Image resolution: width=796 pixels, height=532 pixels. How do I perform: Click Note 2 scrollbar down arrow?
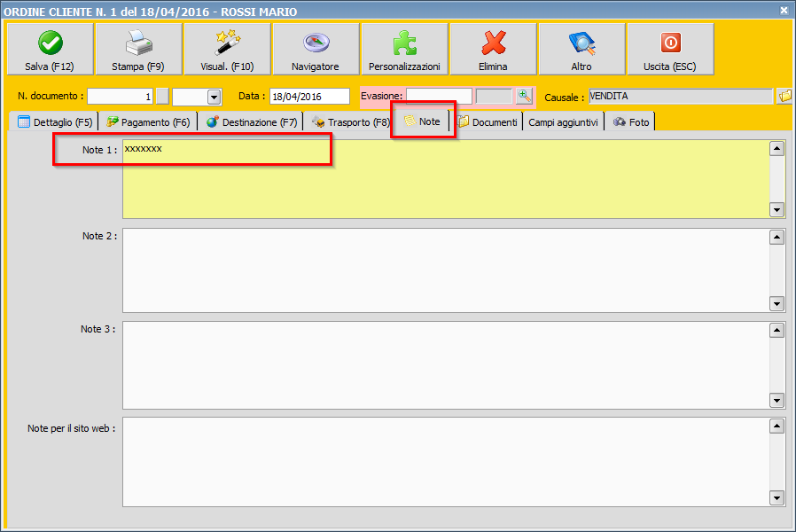point(776,303)
